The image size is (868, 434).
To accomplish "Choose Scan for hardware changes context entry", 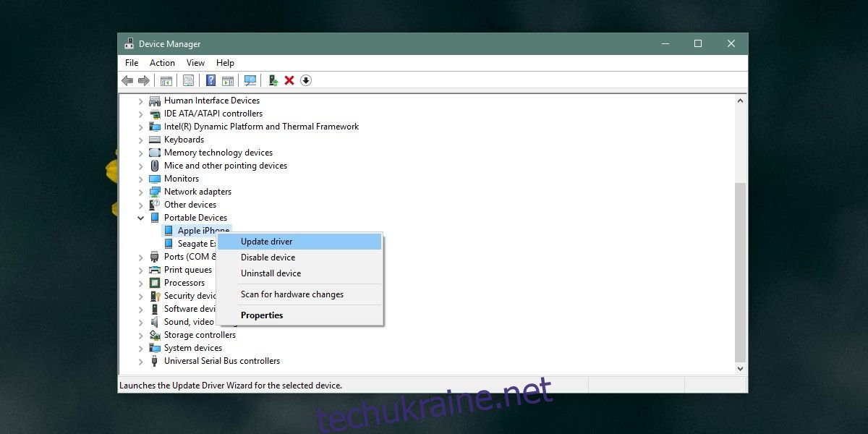I will (x=300, y=294).
